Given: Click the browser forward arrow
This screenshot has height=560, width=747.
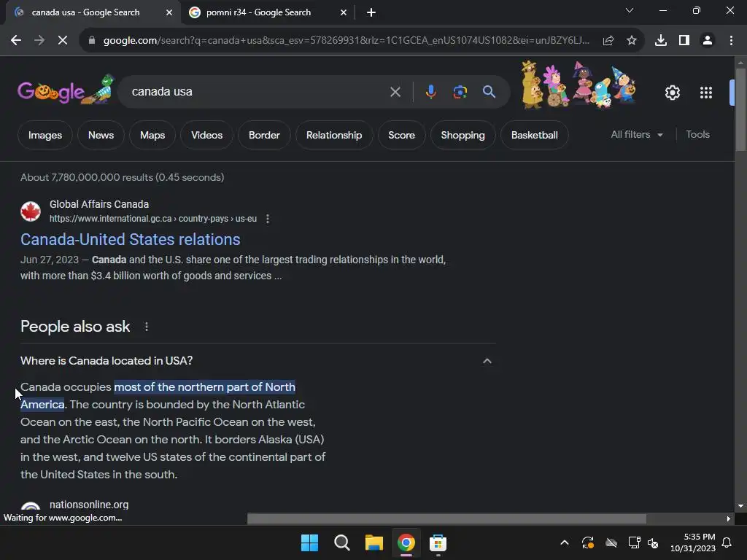Looking at the screenshot, I should (39, 41).
